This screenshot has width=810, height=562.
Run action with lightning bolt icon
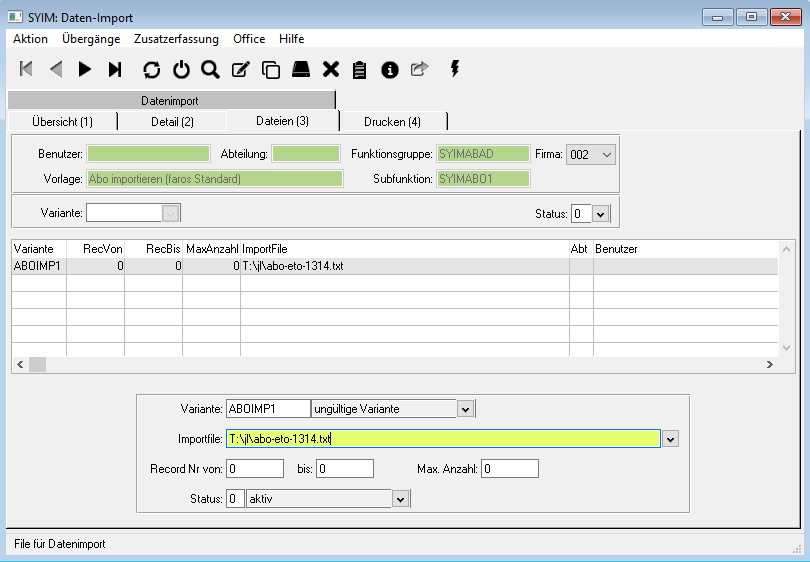click(455, 69)
